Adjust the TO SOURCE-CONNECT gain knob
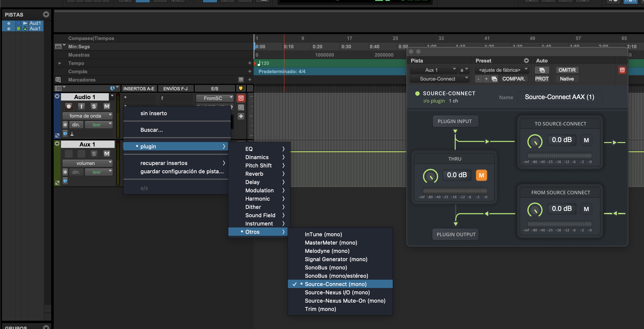644x329 pixels. [534, 141]
